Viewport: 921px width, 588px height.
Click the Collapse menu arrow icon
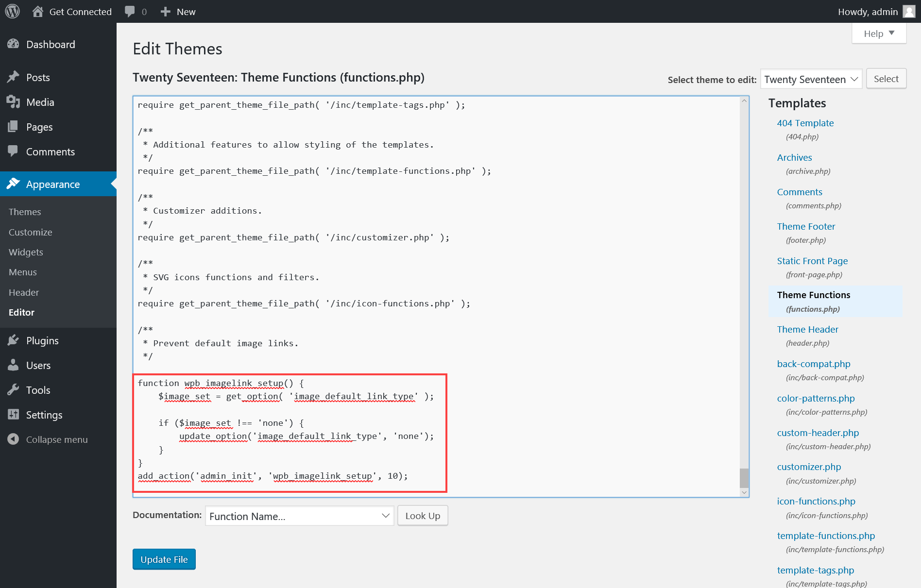pos(13,439)
